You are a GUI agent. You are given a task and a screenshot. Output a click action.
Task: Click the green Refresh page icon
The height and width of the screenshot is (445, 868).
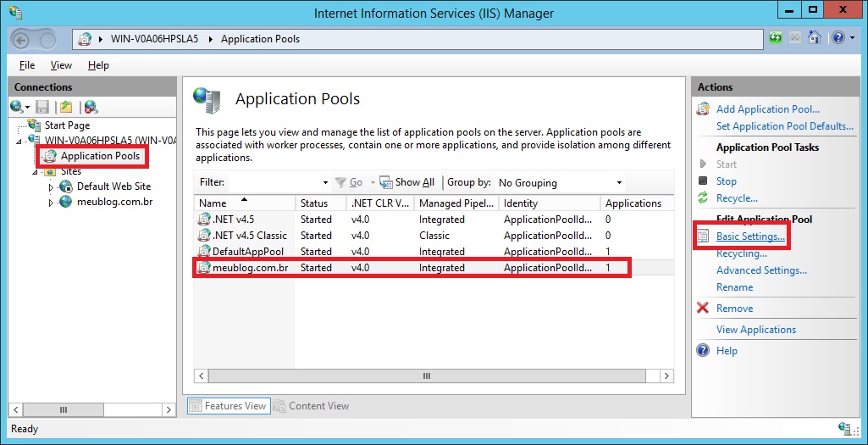click(x=776, y=37)
